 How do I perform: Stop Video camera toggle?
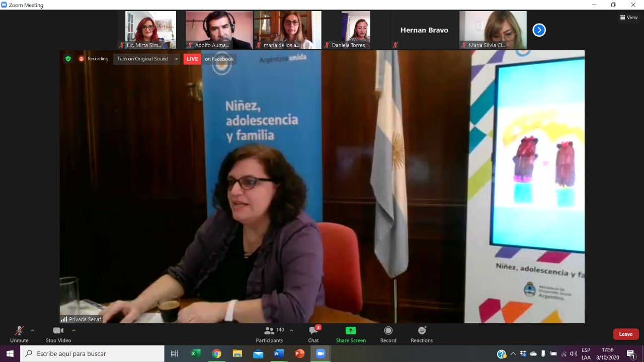coord(58,334)
